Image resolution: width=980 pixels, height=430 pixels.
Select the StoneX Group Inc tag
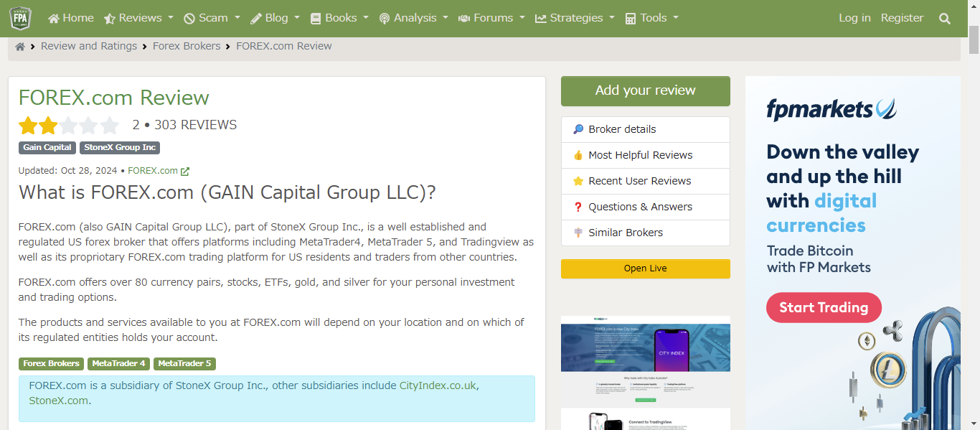[x=120, y=147]
